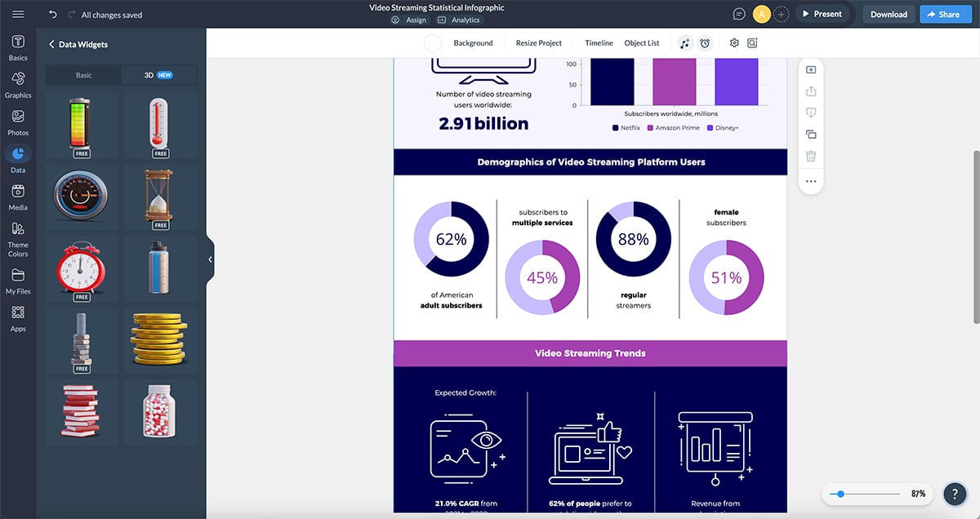Switch to the 3D widgets toggle
This screenshot has height=519, width=980.
pos(158,74)
